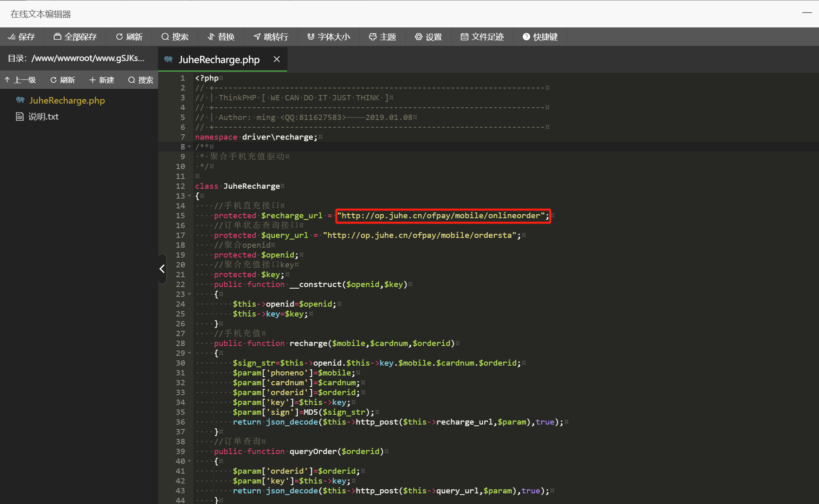
Task: Open the 替换 (Replace) tool
Action: pyautogui.click(x=221, y=37)
